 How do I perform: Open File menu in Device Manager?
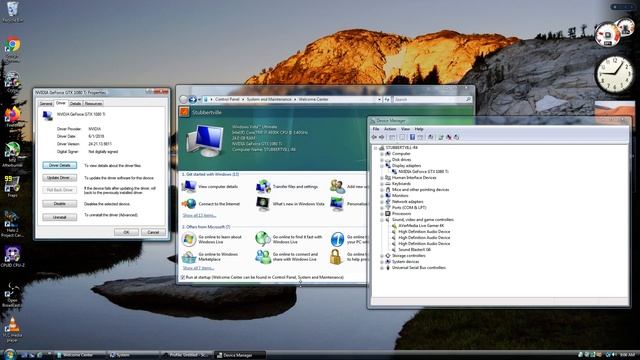coord(376,129)
